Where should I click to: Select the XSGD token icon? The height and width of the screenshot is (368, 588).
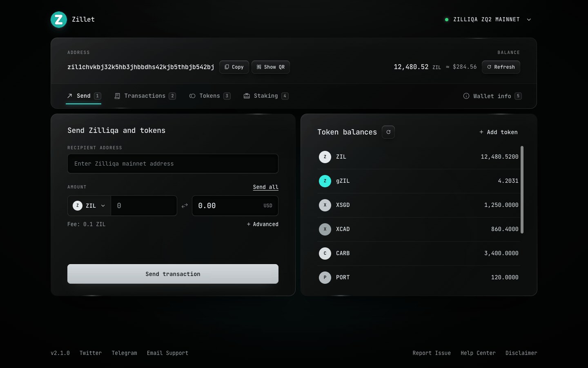coord(325,205)
